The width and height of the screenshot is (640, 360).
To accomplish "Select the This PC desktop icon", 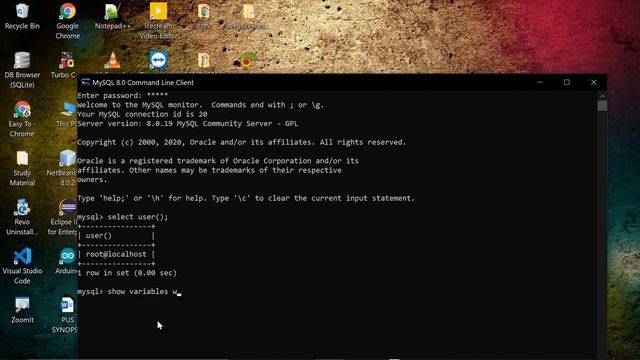I will [67, 114].
